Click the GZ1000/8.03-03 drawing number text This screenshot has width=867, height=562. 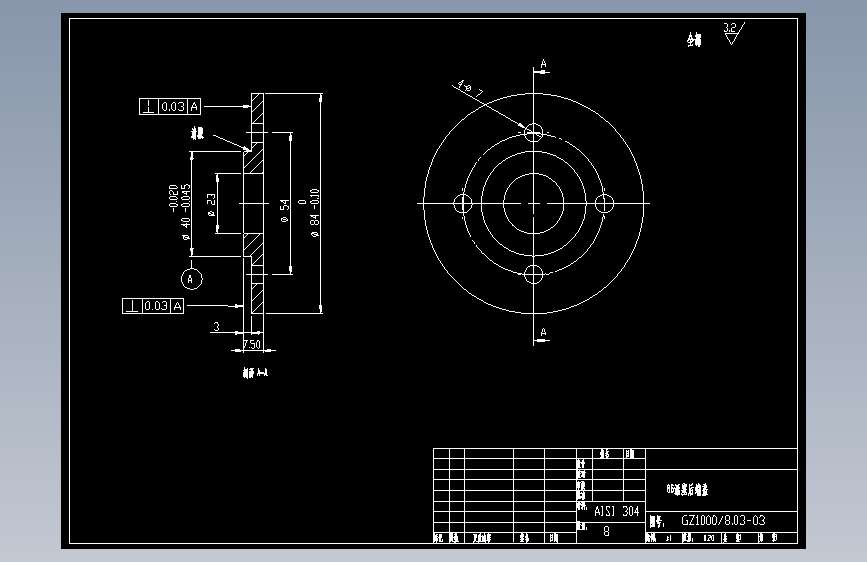[723, 521]
